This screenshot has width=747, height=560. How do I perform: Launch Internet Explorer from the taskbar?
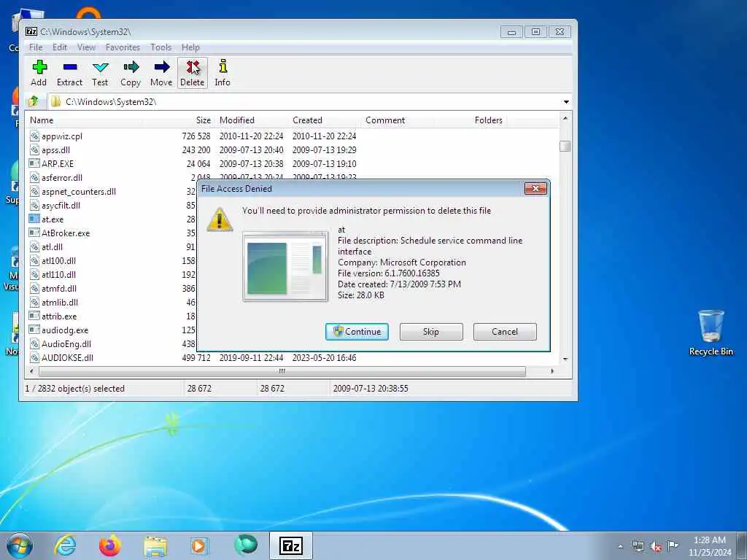coord(65,545)
